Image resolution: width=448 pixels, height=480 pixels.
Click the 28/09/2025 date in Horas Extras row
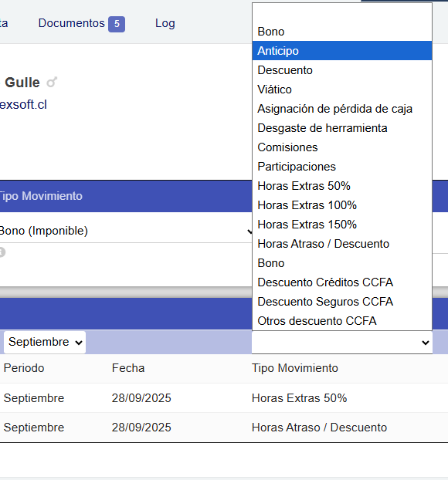pos(141,398)
